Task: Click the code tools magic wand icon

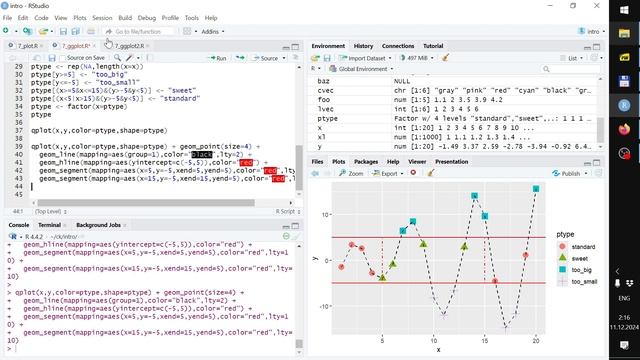Action: 130,58
